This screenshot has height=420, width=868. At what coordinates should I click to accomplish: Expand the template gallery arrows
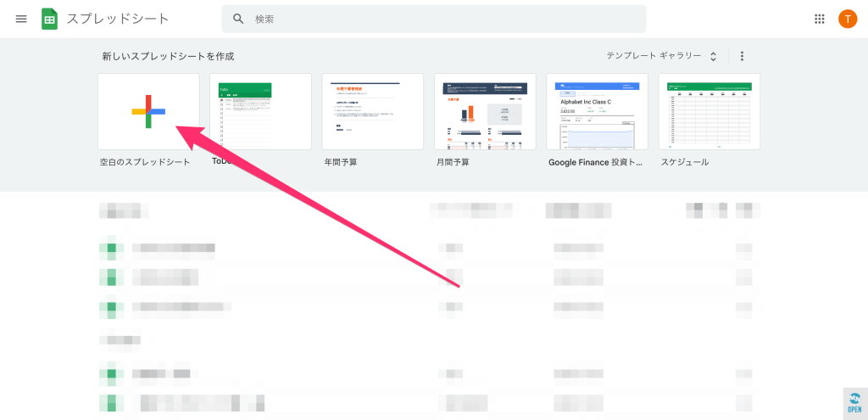[x=713, y=56]
